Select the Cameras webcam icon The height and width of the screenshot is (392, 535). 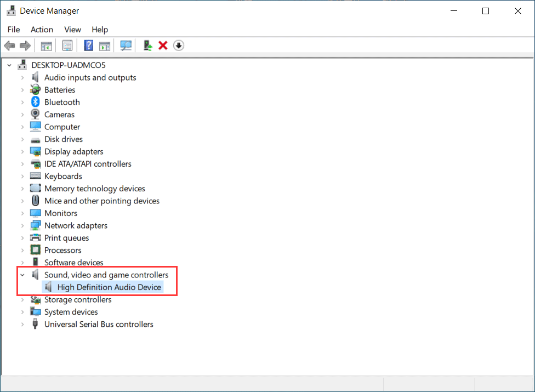[x=35, y=114]
